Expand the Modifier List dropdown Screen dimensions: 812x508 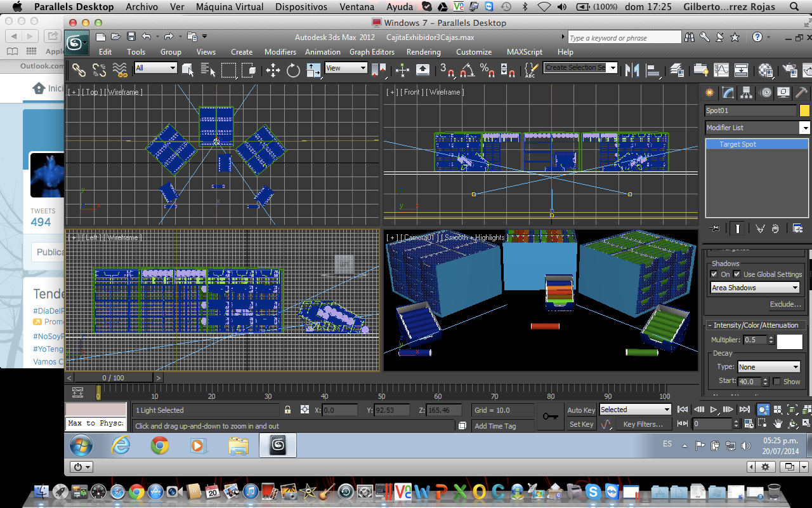(x=757, y=128)
